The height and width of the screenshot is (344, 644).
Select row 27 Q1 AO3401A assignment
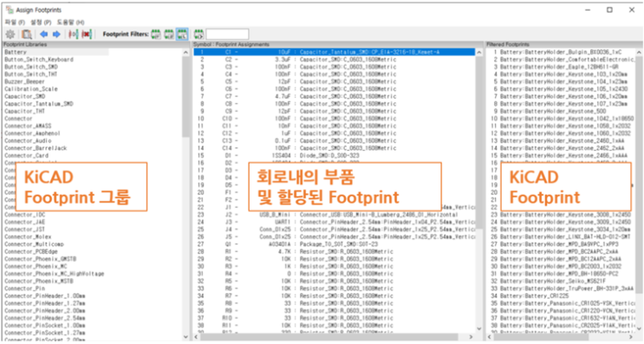[x=335, y=244]
